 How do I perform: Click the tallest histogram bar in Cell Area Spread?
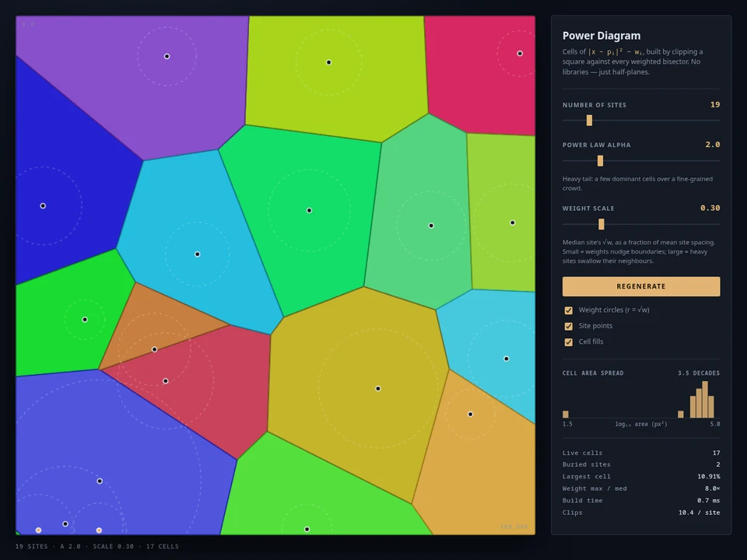[705, 400]
